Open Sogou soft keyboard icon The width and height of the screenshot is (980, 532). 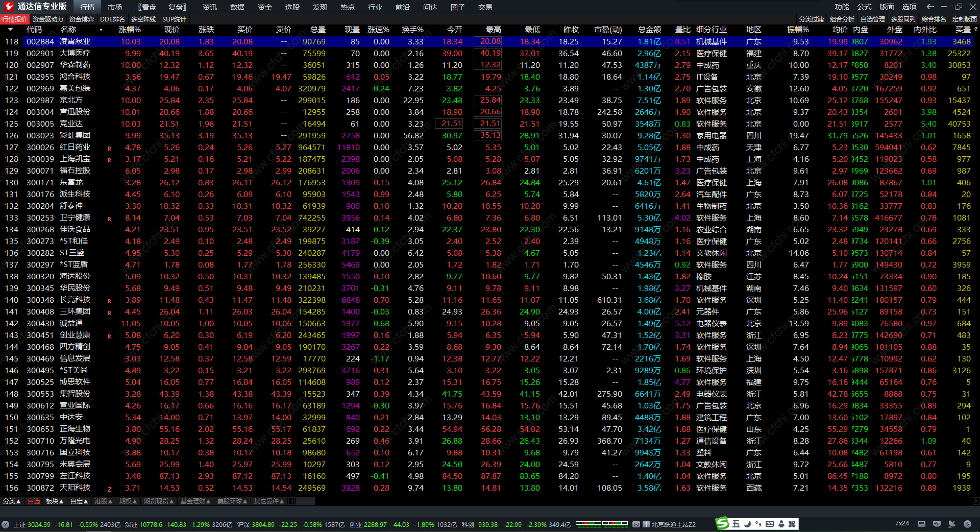pyautogui.click(x=770, y=524)
